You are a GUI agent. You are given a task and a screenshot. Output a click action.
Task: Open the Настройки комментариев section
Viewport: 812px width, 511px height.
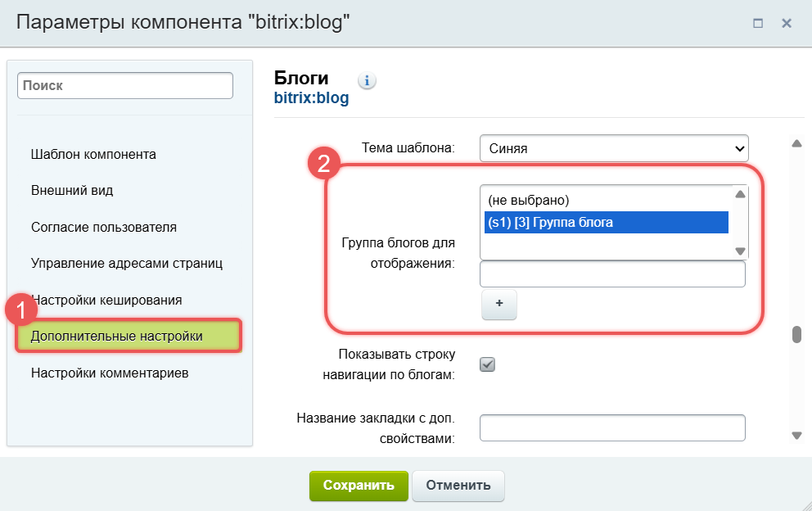click(x=110, y=373)
